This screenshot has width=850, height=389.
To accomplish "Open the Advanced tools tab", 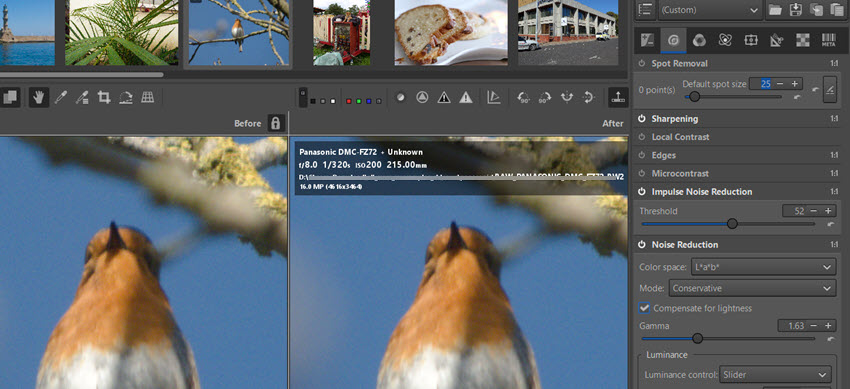I will [x=725, y=40].
